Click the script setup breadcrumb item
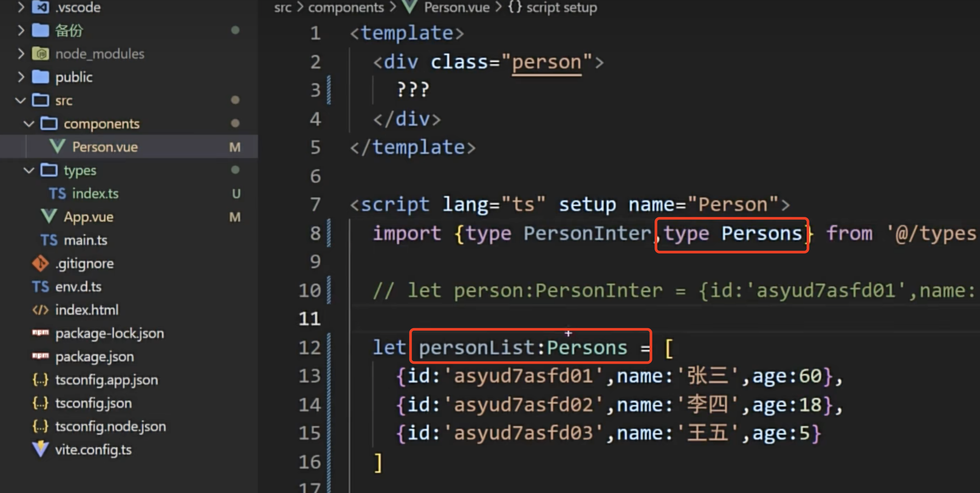Image resolution: width=980 pixels, height=493 pixels. pyautogui.click(x=561, y=7)
